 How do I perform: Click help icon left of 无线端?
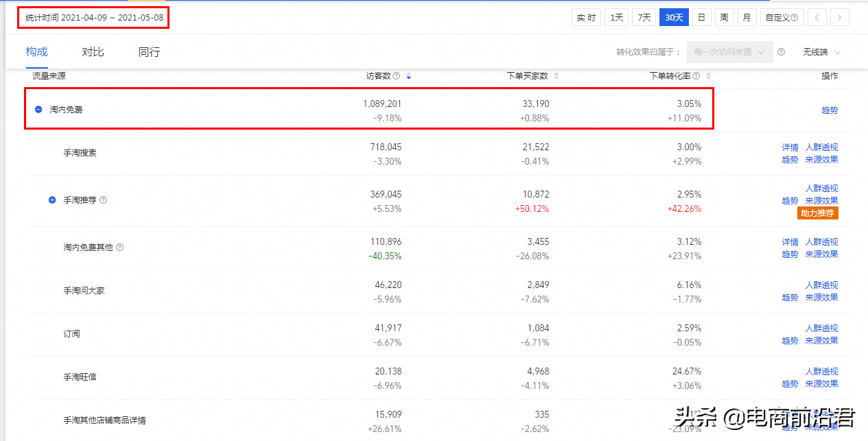pyautogui.click(x=781, y=52)
